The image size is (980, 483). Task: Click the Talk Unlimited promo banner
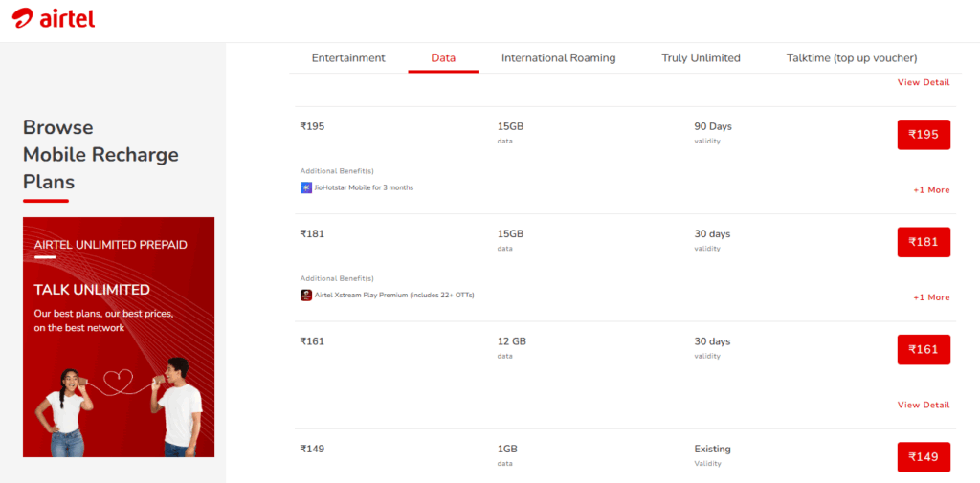pos(119,337)
